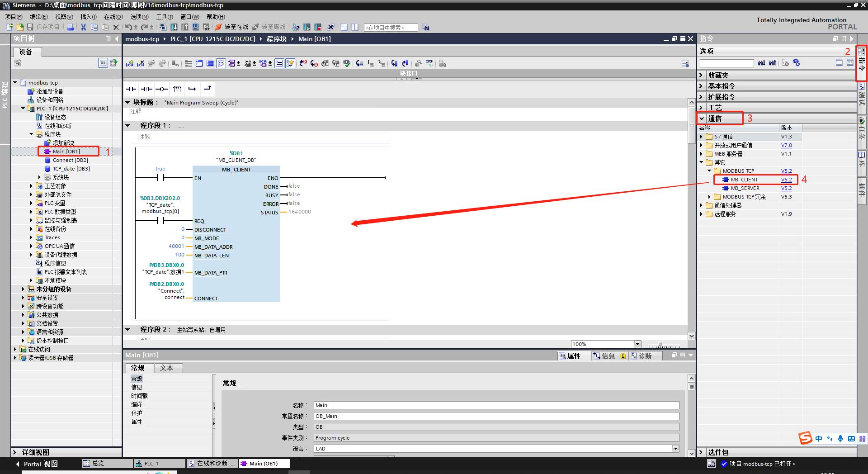
Task: Click the upload from device icon
Action: coord(185,27)
